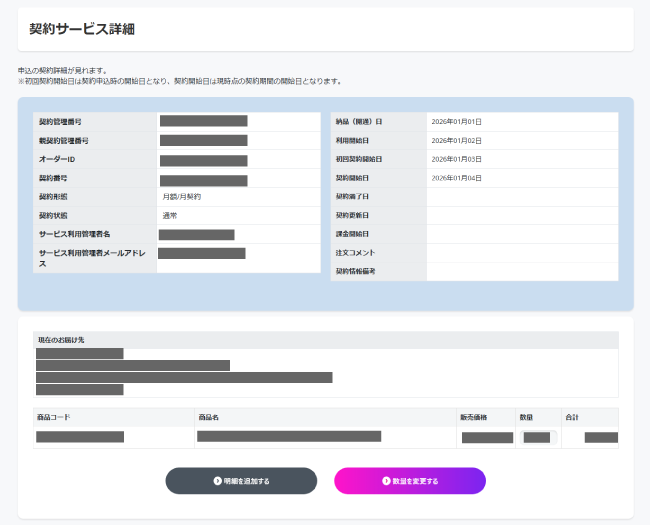
Task: Click the 商品名 column header
Action: [209, 417]
